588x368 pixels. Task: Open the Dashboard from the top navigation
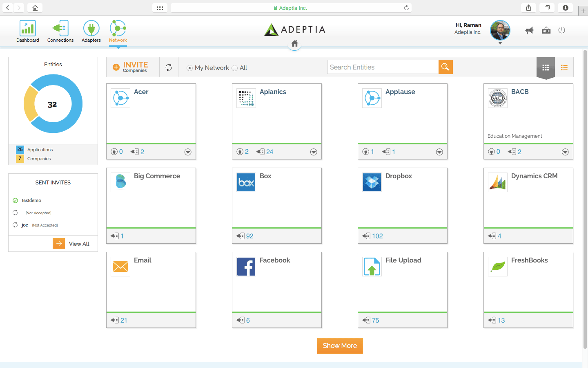tap(27, 31)
